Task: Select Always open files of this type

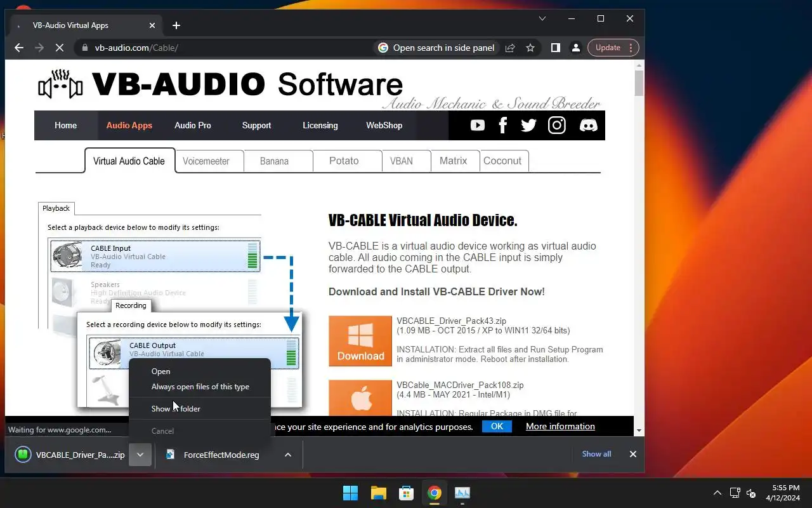Action: point(200,387)
